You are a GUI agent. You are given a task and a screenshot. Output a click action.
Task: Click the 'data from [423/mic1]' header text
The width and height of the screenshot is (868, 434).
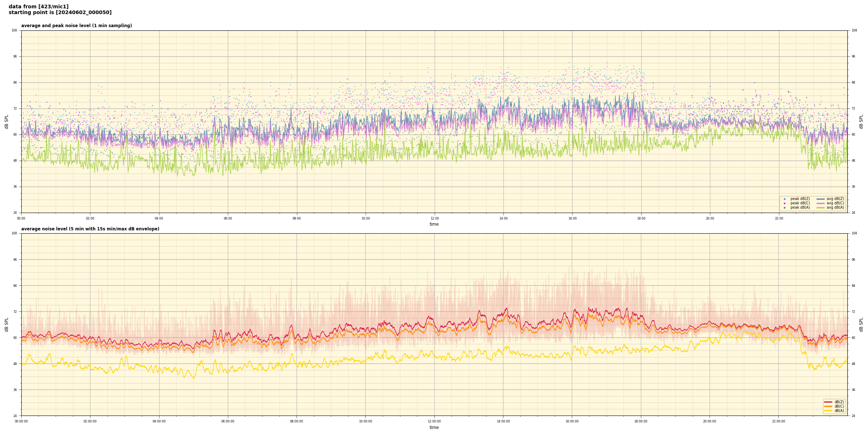coord(38,7)
